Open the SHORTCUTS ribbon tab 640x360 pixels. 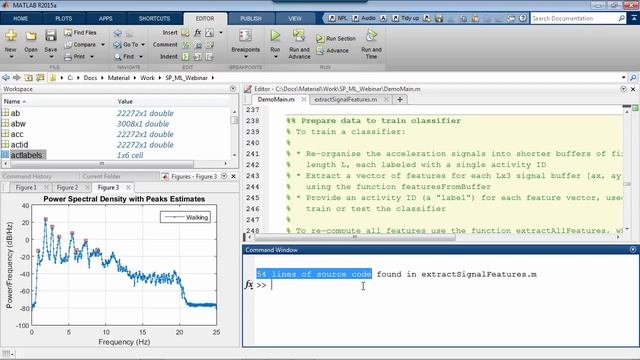(x=154, y=19)
